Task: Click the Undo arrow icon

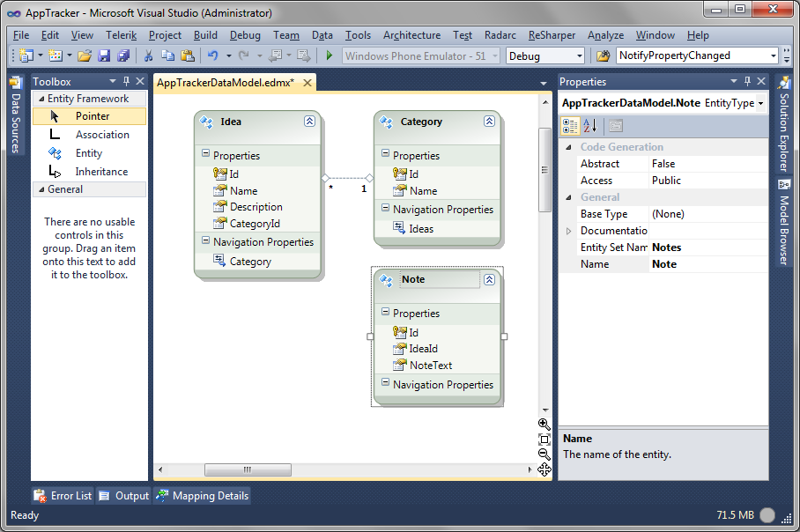Action: (x=212, y=55)
